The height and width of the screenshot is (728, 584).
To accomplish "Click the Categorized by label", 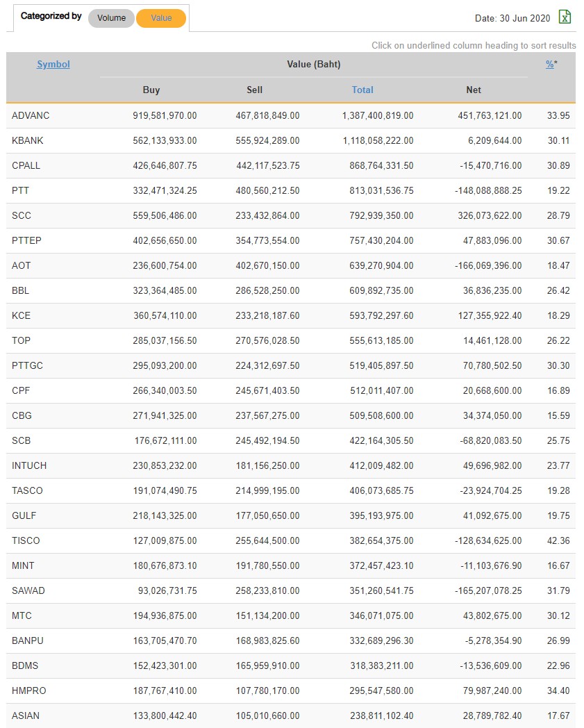I will [51, 16].
